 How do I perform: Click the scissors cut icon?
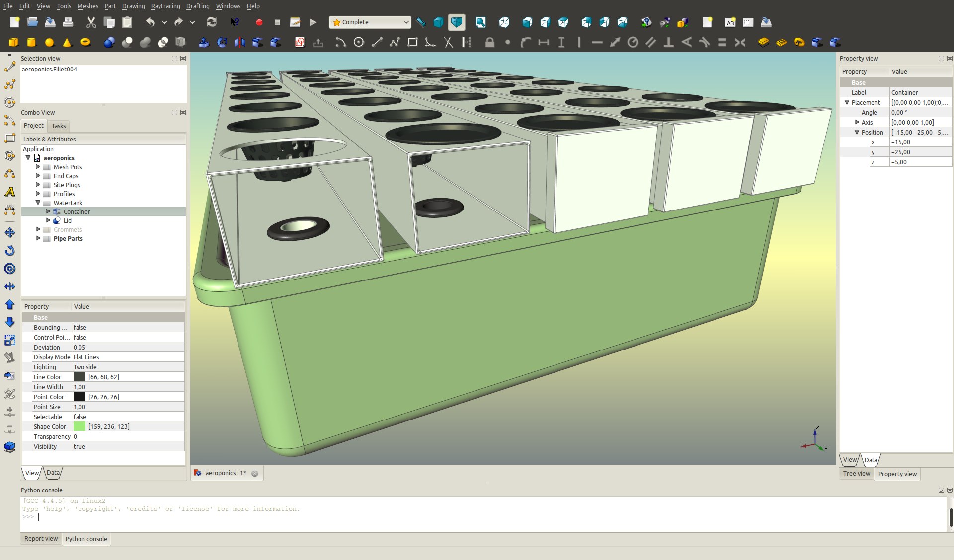(x=91, y=22)
